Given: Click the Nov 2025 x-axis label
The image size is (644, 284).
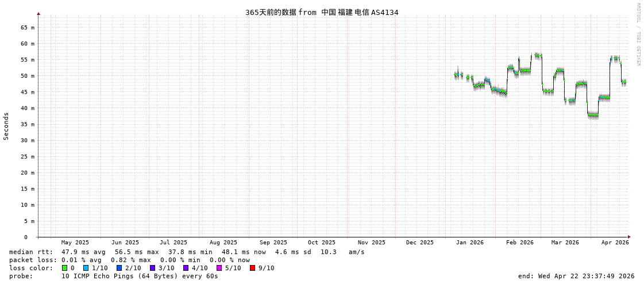Looking at the screenshot, I should 371,243.
